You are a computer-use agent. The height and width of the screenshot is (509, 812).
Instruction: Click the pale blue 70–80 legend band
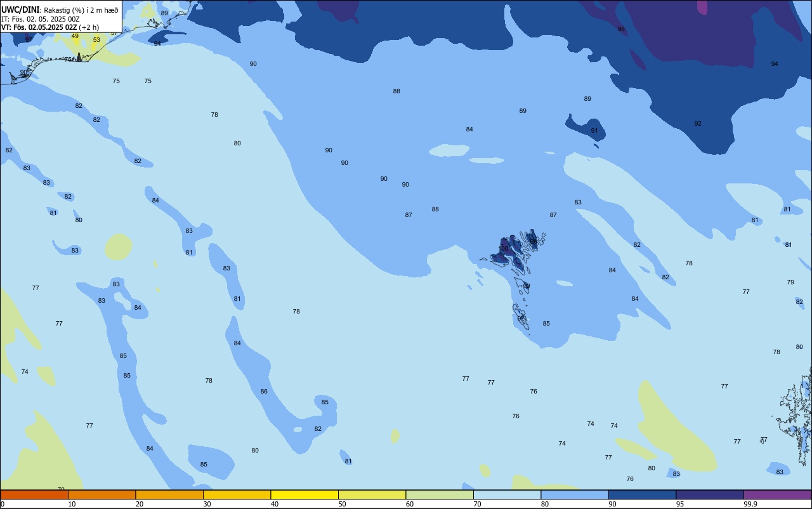click(507, 494)
